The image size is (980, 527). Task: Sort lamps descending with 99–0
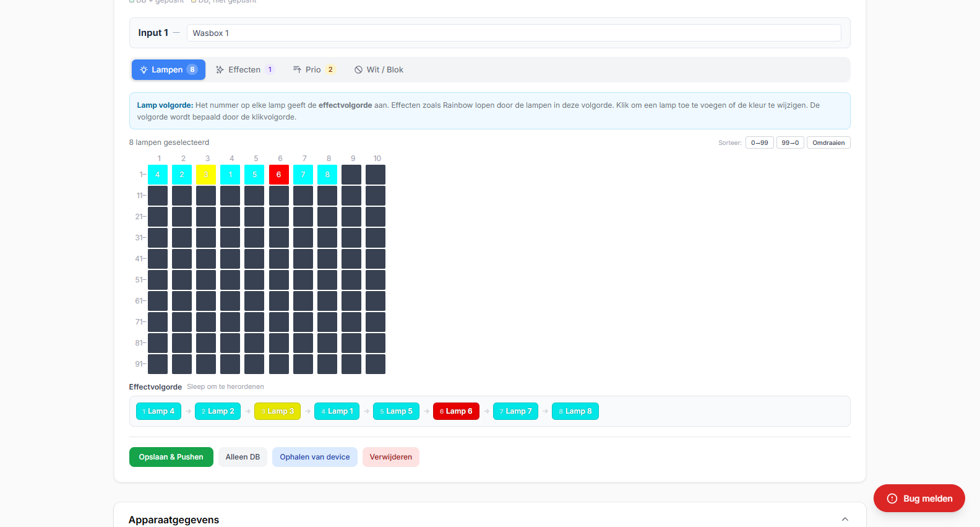pos(790,142)
